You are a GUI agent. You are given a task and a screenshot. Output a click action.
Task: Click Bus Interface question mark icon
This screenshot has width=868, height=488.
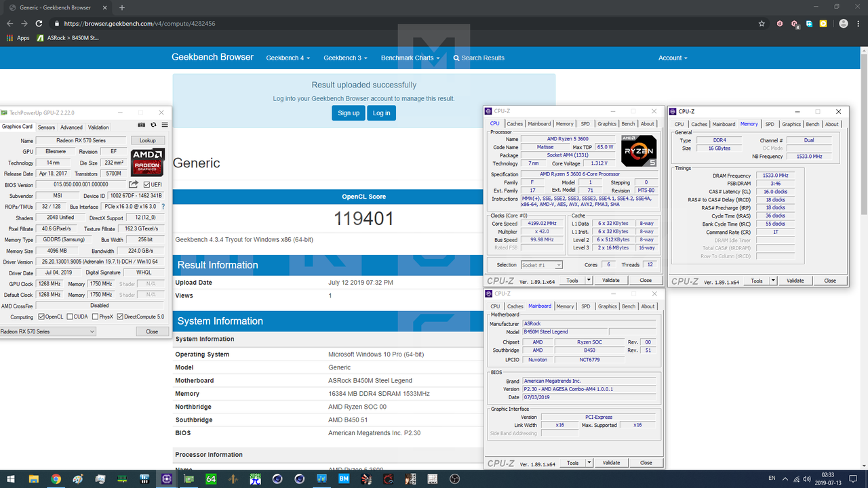163,207
